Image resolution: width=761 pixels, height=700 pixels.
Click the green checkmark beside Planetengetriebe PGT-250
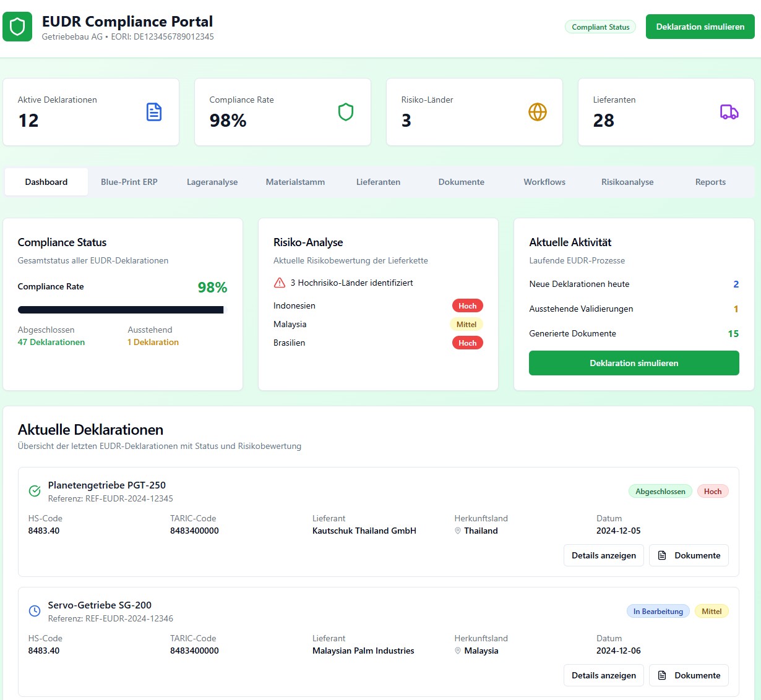[35, 491]
